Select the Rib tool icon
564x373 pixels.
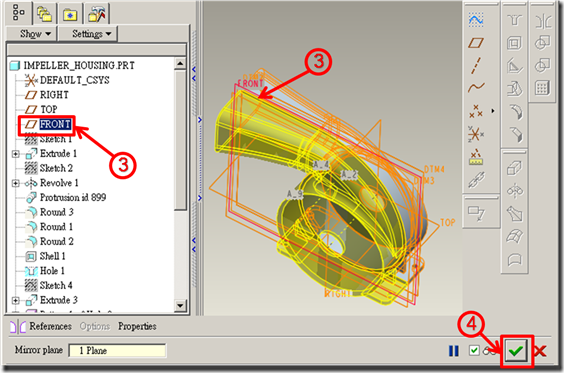[x=515, y=66]
